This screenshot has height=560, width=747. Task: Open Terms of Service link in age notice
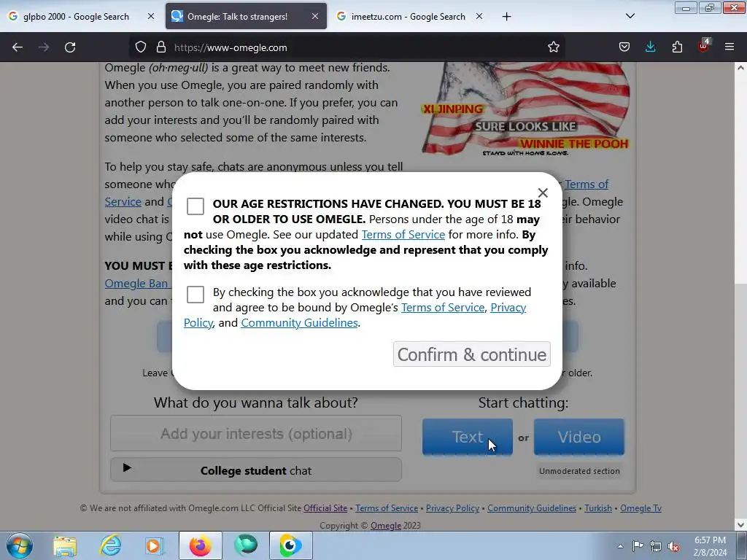pos(403,235)
